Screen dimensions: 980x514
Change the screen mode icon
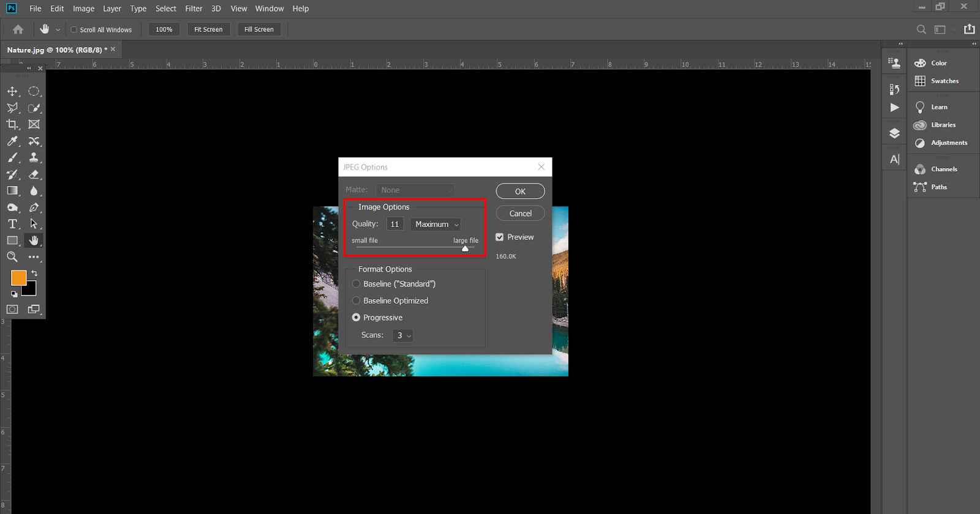click(34, 310)
